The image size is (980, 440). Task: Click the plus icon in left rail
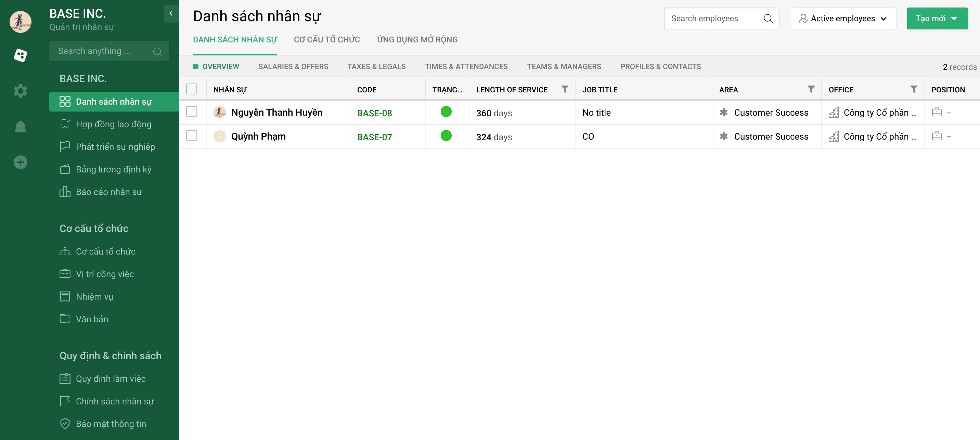point(21,162)
